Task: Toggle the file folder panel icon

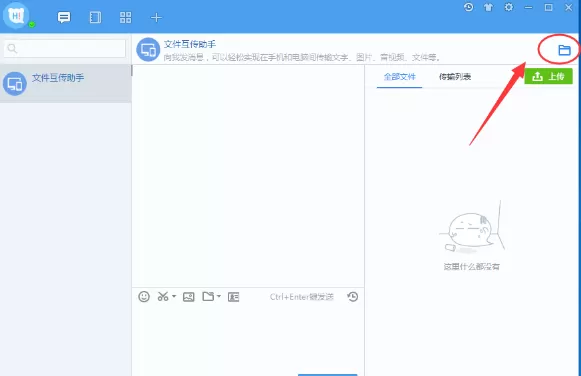Action: pyautogui.click(x=564, y=50)
